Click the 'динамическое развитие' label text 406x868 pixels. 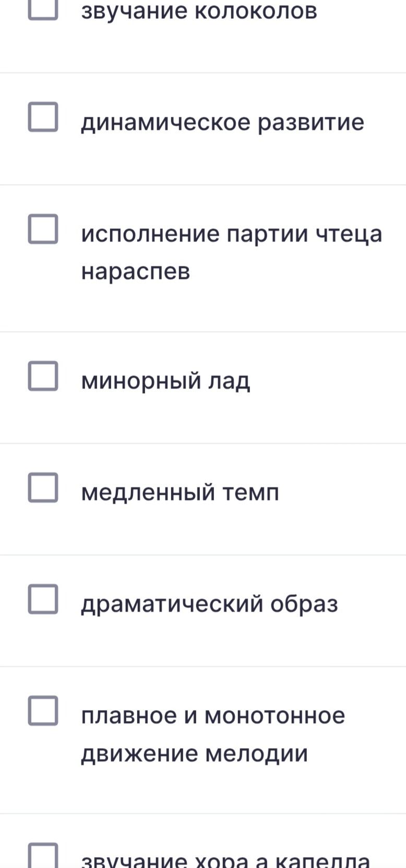pos(222,123)
